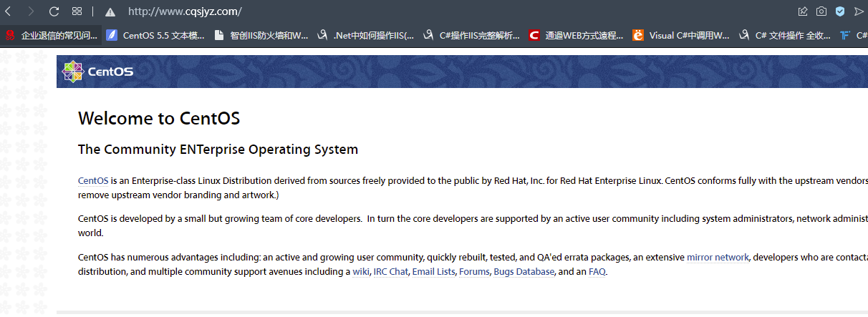Click the CentOS logo in header
Screen dimensions: 868x317
tap(98, 71)
